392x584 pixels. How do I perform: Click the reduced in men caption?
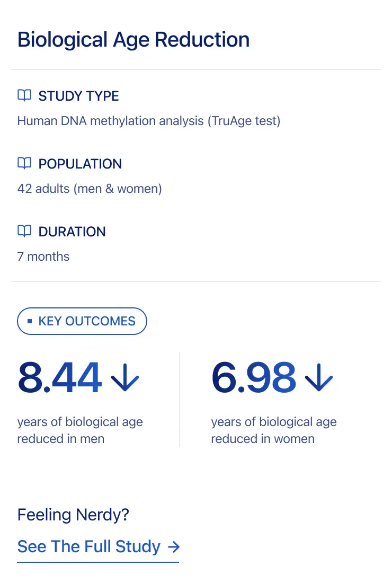[x=61, y=439]
